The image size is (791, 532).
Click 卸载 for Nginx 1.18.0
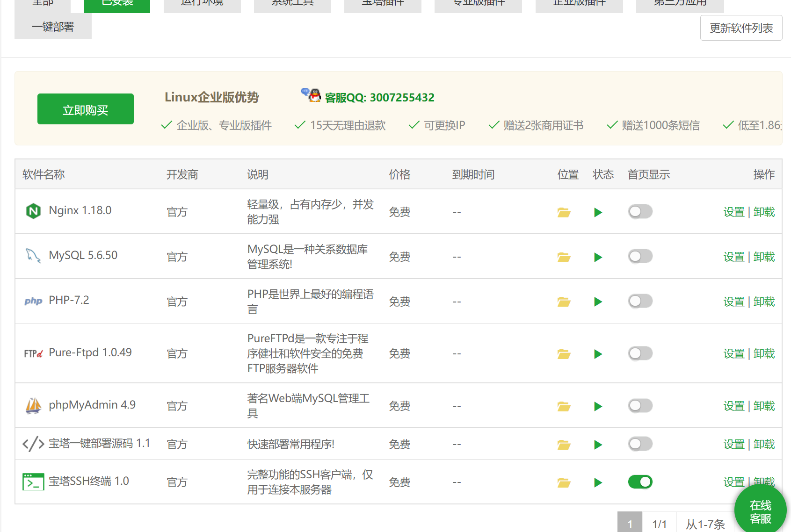click(x=764, y=212)
